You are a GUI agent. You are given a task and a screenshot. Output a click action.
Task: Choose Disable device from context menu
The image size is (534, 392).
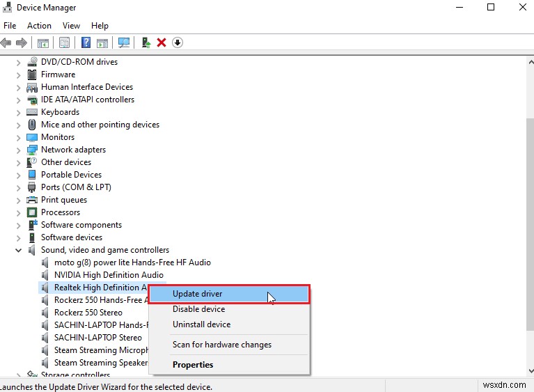(x=229, y=309)
